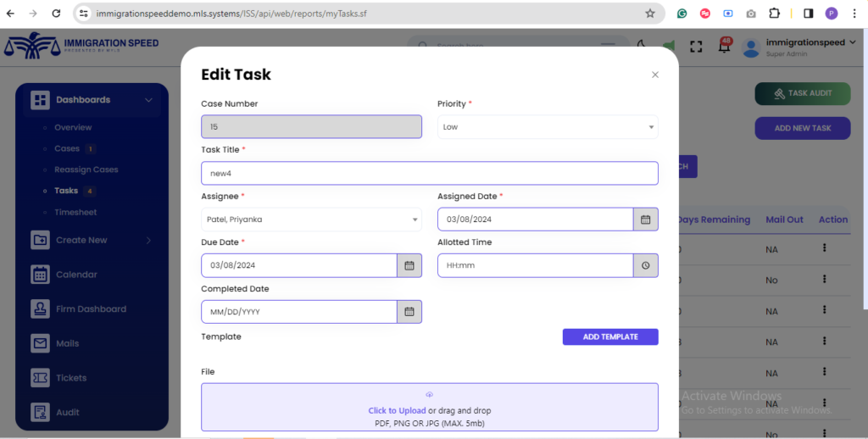Click the Click to Upload link
This screenshot has height=439, width=868.
(397, 411)
